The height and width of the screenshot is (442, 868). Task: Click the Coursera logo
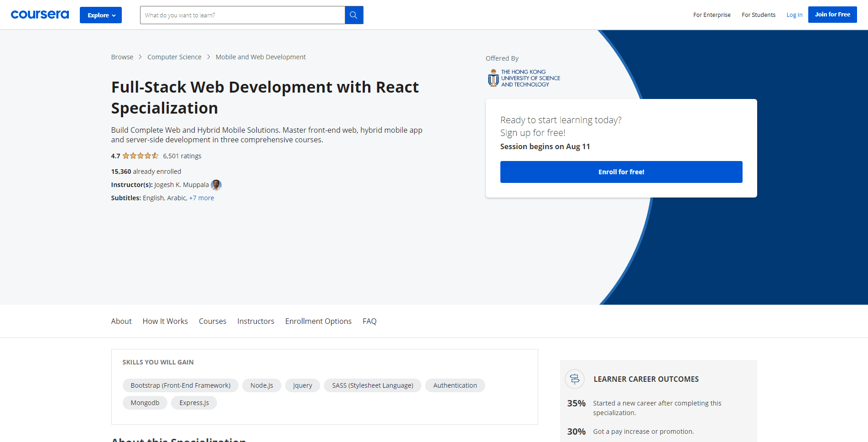pyautogui.click(x=40, y=14)
